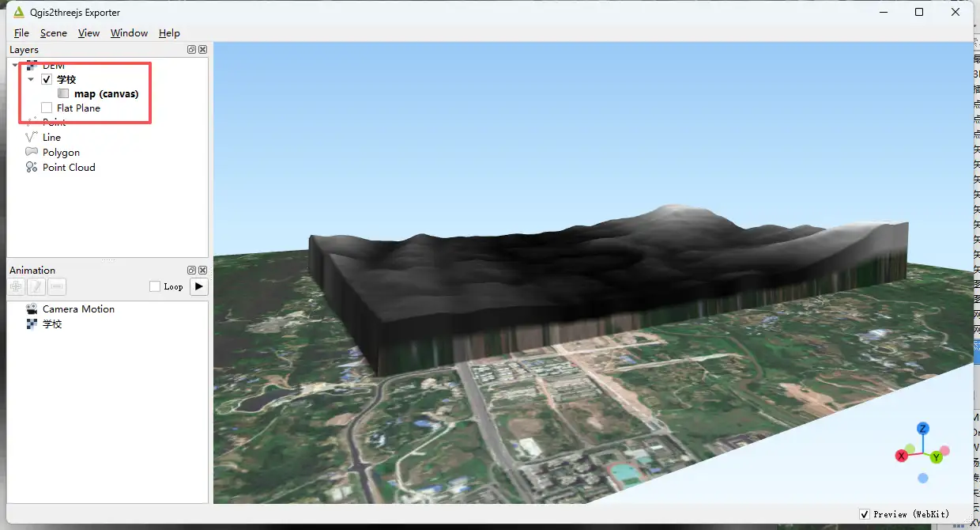The height and width of the screenshot is (530, 980).
Task: Click the Point Cloud group icon
Action: click(x=32, y=167)
